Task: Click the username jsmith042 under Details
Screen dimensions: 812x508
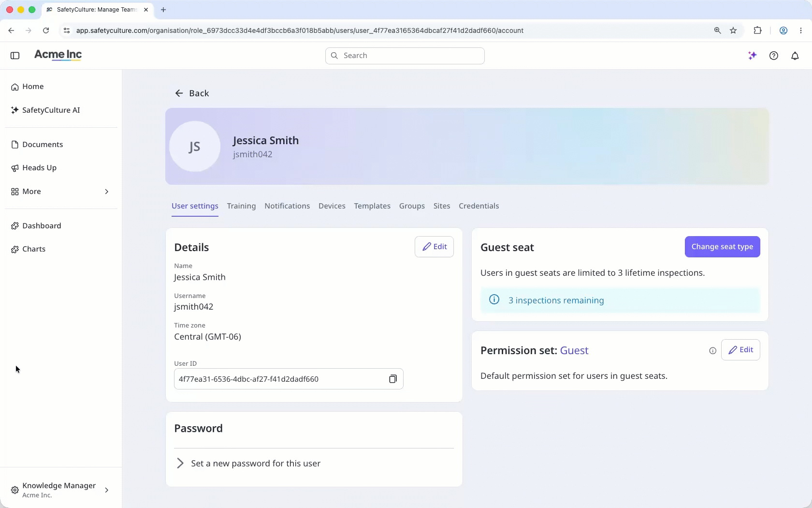Action: 193,307
